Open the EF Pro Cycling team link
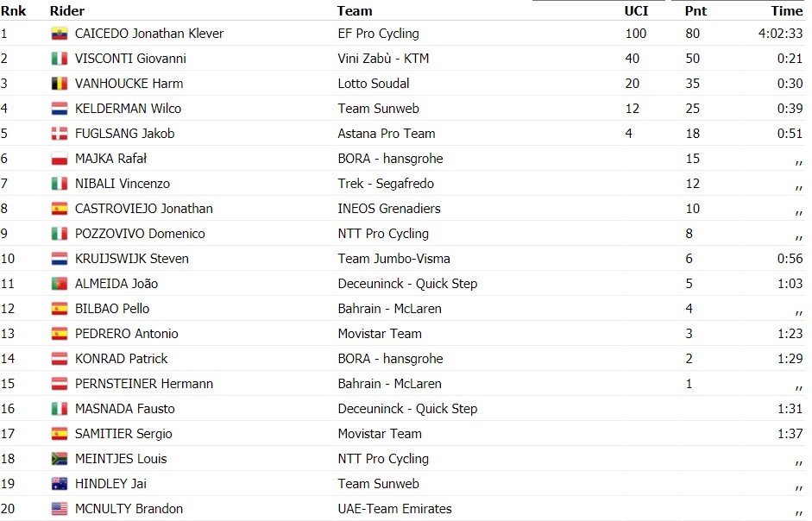 pyautogui.click(x=379, y=34)
